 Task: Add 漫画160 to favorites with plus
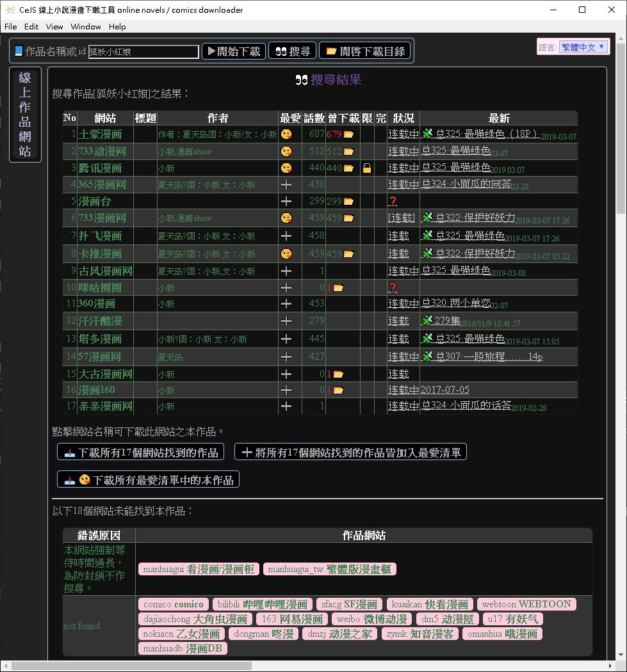pyautogui.click(x=286, y=390)
